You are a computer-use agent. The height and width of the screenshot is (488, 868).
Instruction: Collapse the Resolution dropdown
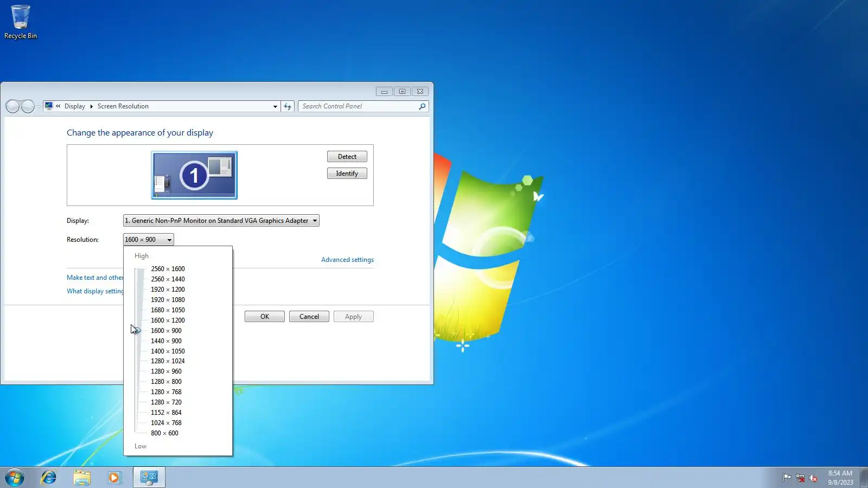[149, 240]
